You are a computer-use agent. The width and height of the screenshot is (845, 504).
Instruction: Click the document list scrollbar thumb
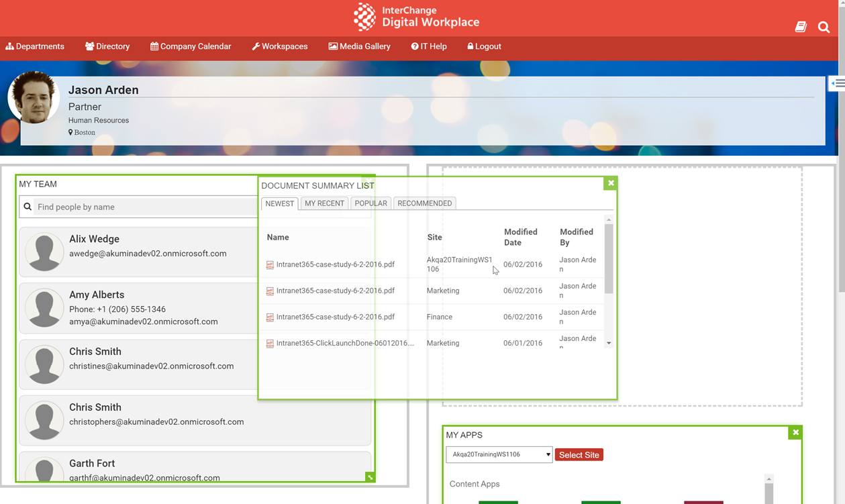(x=609, y=258)
